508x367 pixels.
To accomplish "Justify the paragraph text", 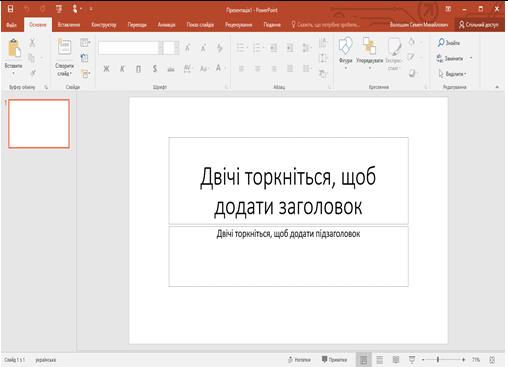I will tap(290, 69).
